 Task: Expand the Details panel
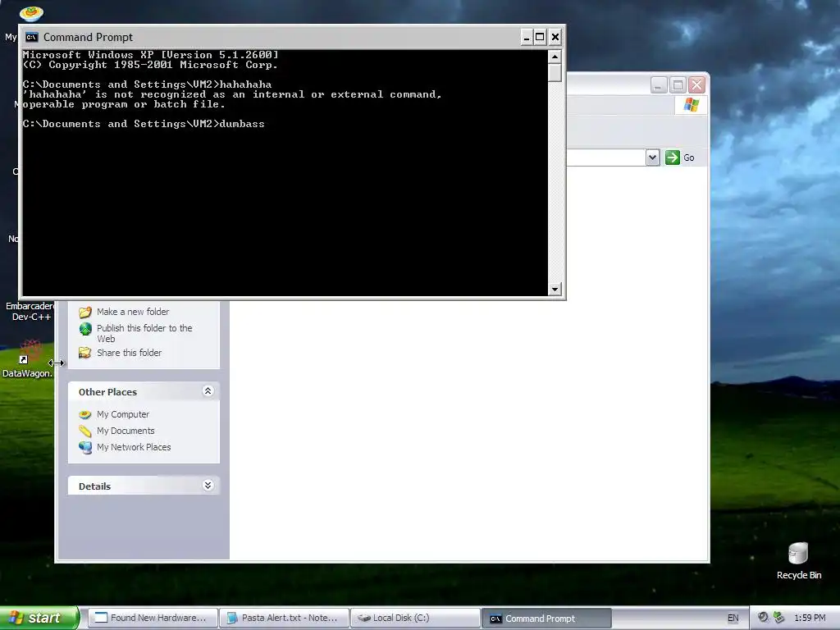coord(208,486)
